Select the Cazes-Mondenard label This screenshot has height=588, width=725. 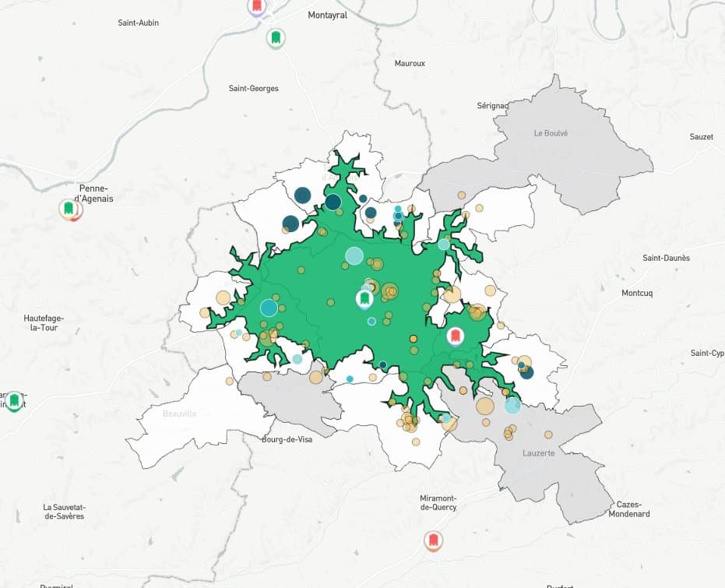629,509
